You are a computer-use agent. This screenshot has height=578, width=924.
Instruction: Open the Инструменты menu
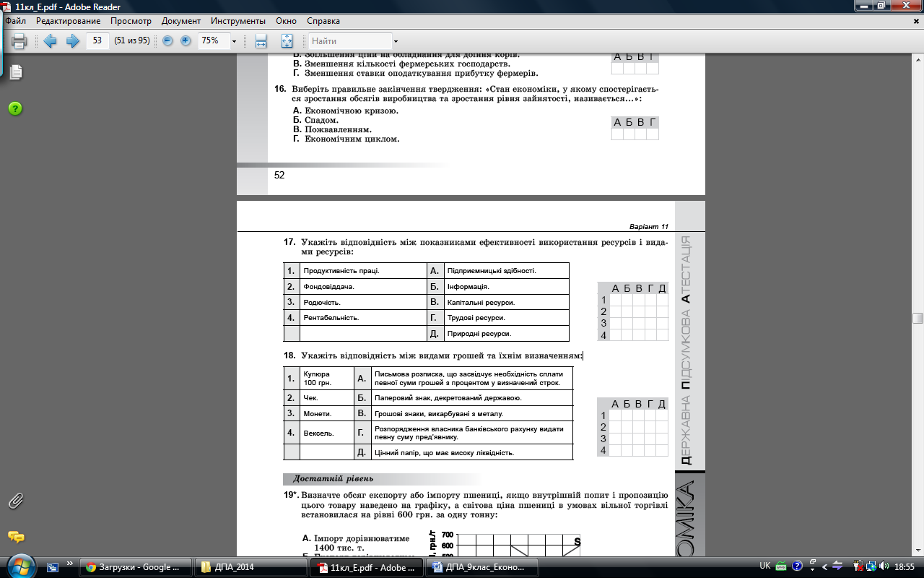238,21
